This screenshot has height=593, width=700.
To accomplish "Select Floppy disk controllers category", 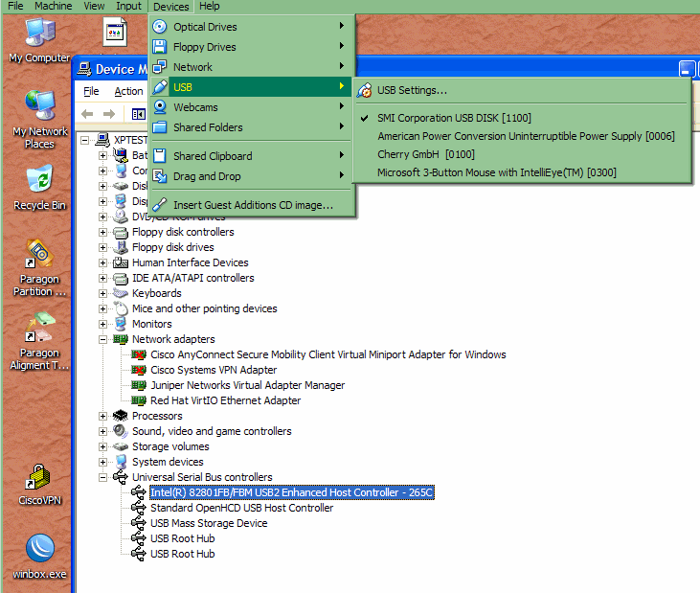I will (183, 232).
